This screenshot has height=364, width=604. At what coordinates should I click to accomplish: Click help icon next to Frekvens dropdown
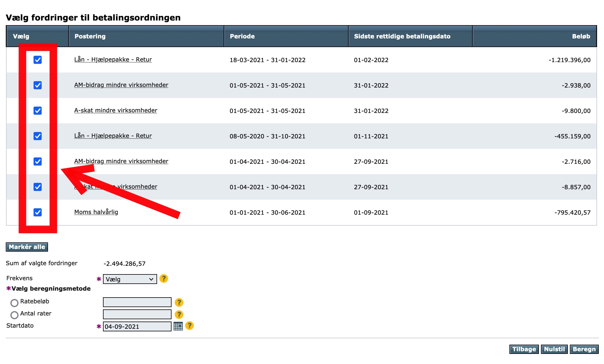pos(164,278)
